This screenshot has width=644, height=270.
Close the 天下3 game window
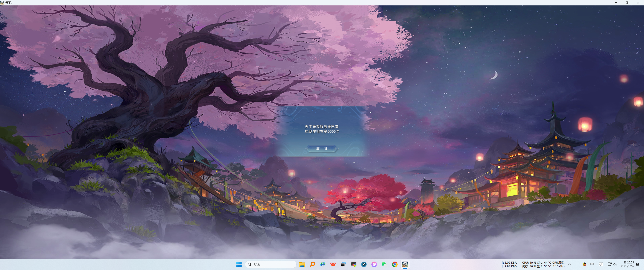[638, 2]
